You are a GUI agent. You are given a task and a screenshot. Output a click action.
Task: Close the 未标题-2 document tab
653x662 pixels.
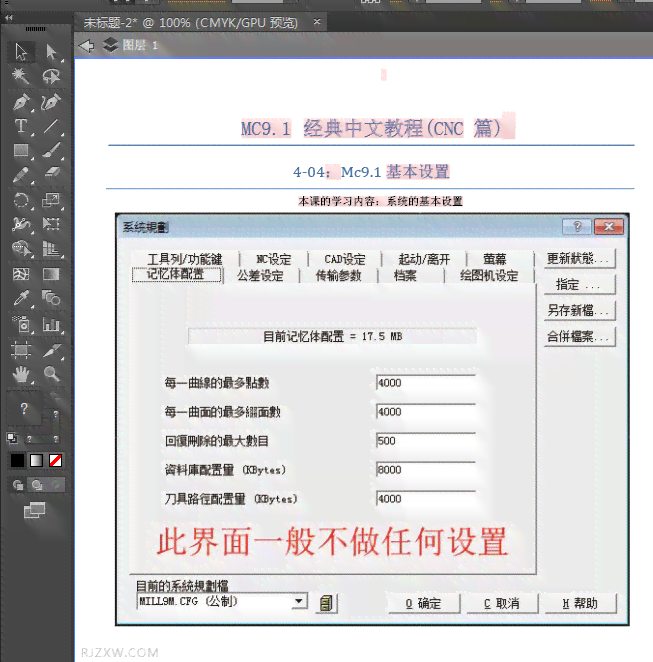[317, 21]
